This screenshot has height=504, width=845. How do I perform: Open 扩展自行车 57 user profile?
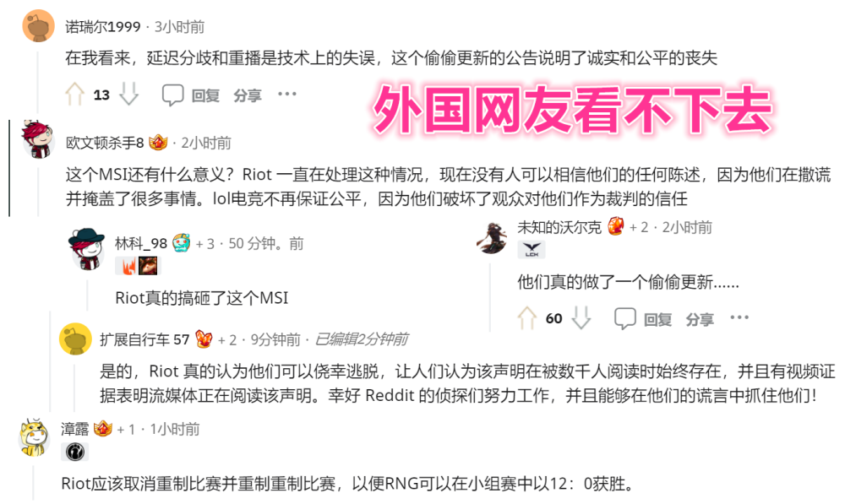point(144,339)
